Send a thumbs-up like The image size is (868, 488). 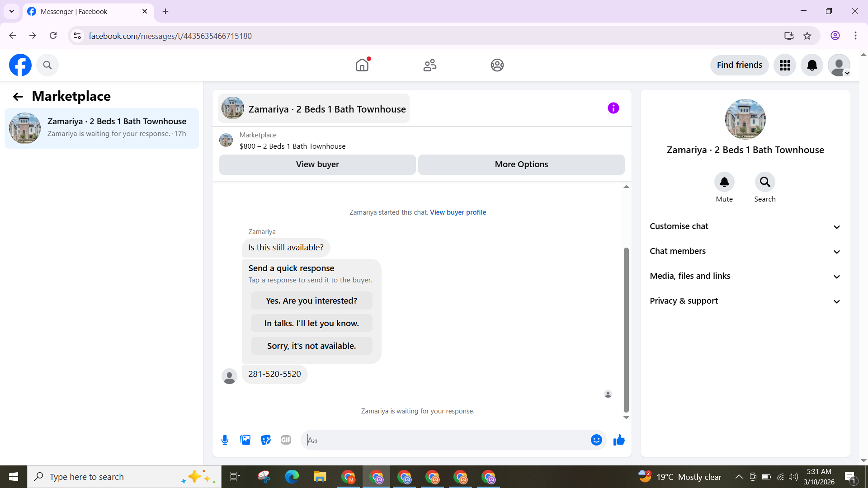click(619, 440)
